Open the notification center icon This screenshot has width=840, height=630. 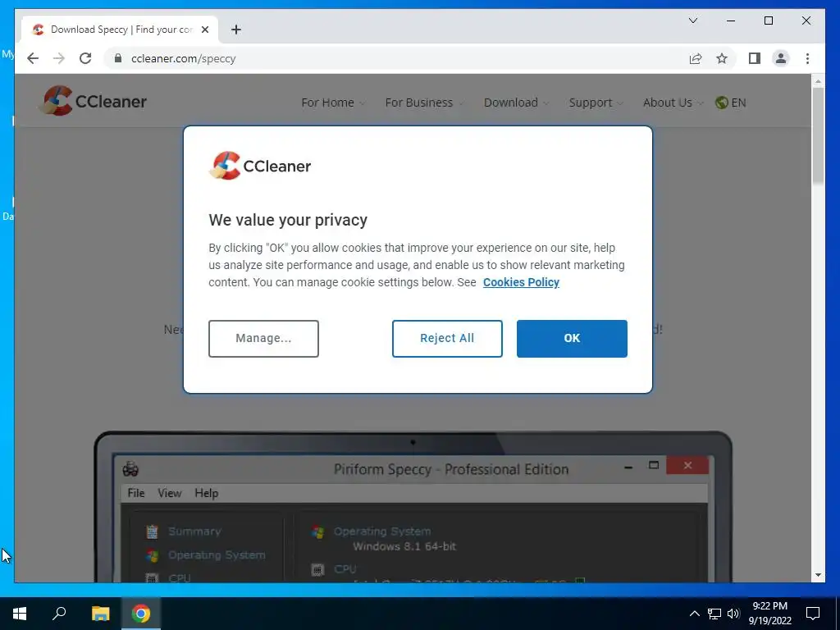tap(813, 614)
